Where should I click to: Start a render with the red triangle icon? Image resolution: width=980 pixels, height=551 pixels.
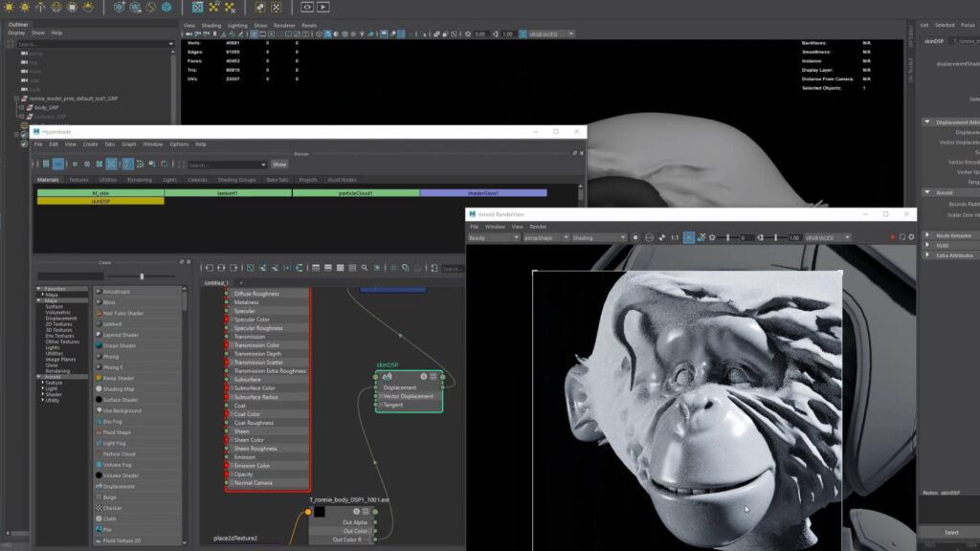[x=892, y=237]
